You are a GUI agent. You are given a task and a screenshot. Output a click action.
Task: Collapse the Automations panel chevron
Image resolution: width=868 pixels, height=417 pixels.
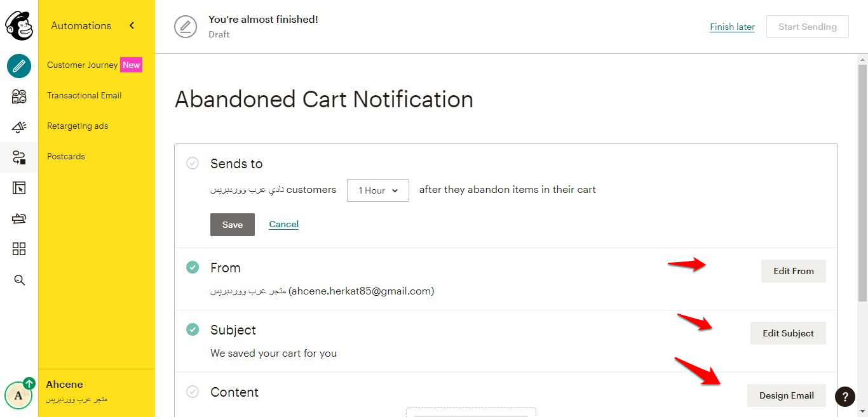[x=132, y=25]
